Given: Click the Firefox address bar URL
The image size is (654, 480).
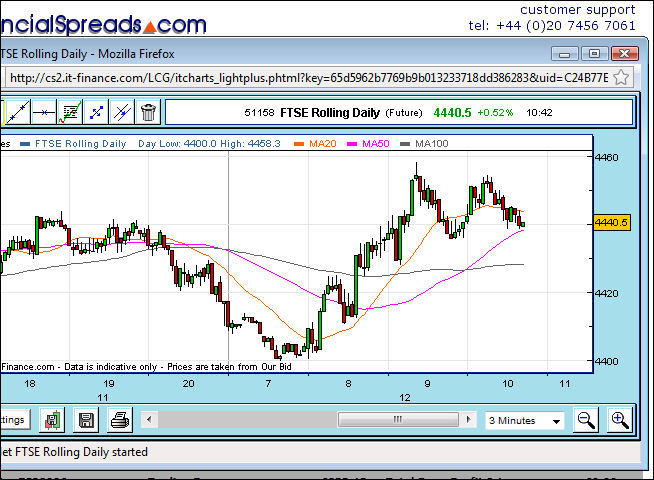Looking at the screenshot, I should coord(309,78).
